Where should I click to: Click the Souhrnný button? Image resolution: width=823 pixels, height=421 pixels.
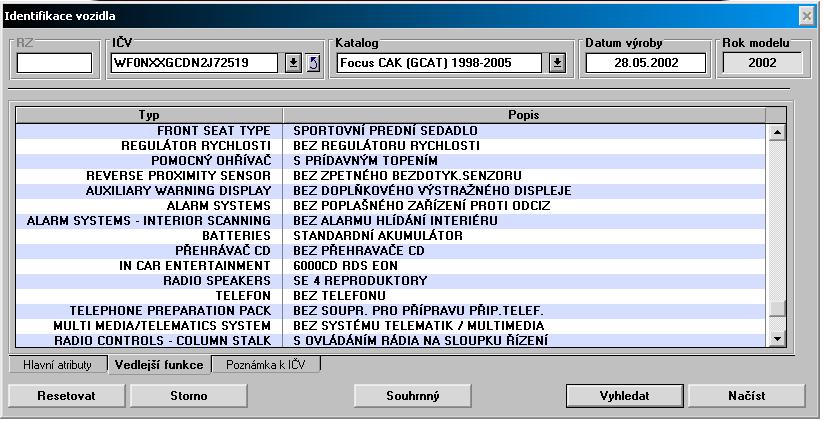(413, 395)
